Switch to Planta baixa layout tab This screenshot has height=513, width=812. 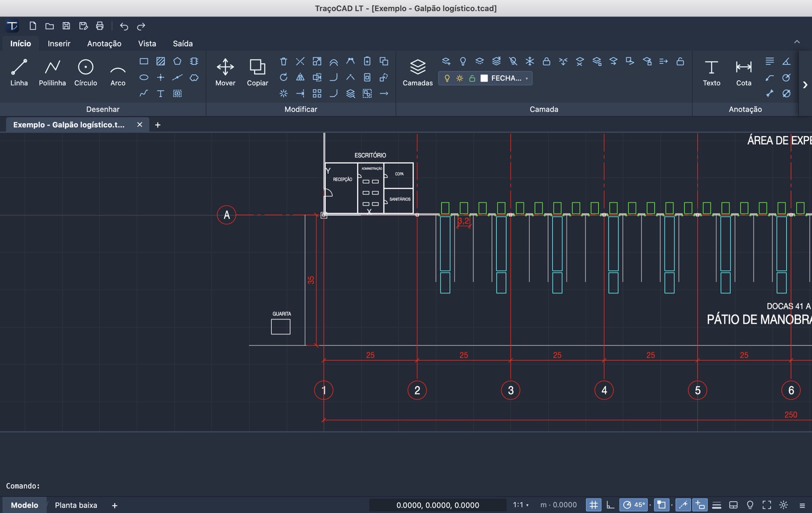coord(76,505)
